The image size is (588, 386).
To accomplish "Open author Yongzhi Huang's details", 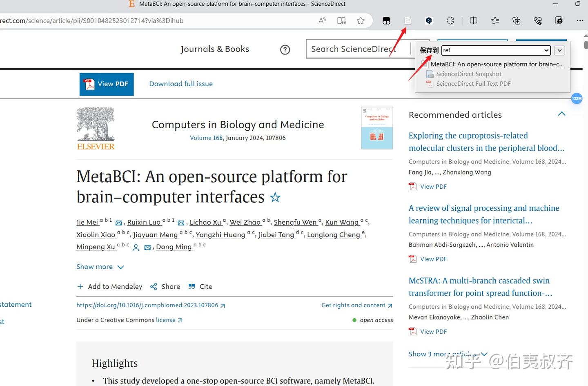I will [x=220, y=234].
